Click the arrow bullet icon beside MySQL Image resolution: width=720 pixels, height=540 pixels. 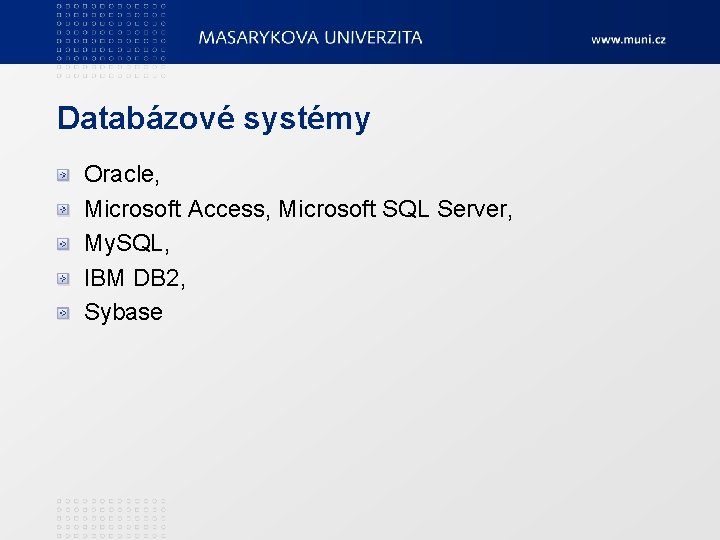point(63,244)
